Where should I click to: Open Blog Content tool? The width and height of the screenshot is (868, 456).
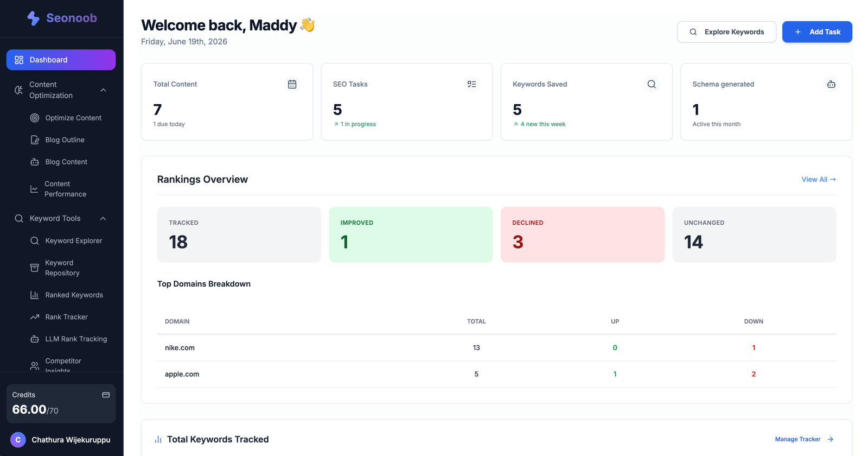point(66,162)
